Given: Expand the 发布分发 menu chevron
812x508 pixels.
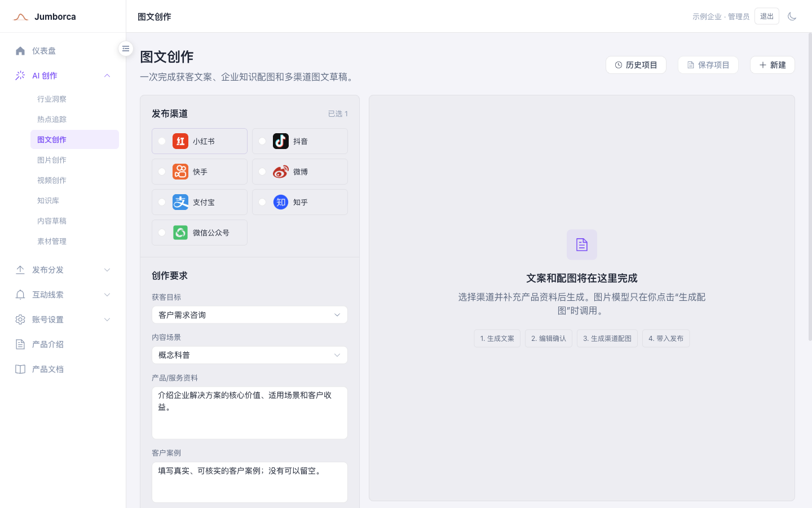Looking at the screenshot, I should pyautogui.click(x=107, y=270).
